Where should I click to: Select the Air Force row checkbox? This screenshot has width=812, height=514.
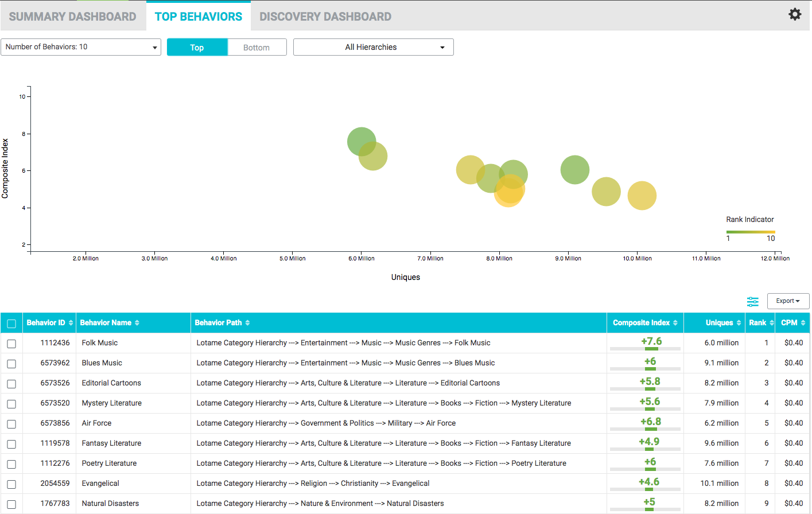pyautogui.click(x=11, y=424)
